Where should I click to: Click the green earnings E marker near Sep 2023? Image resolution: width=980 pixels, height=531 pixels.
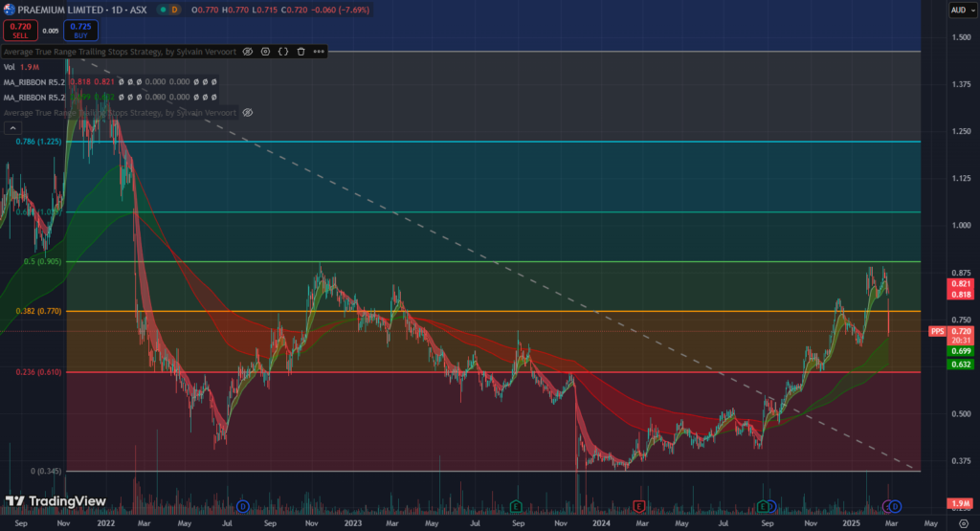516,506
